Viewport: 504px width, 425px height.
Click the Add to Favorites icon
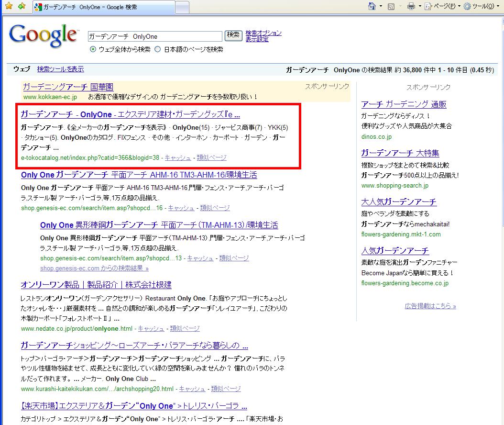(22, 6)
